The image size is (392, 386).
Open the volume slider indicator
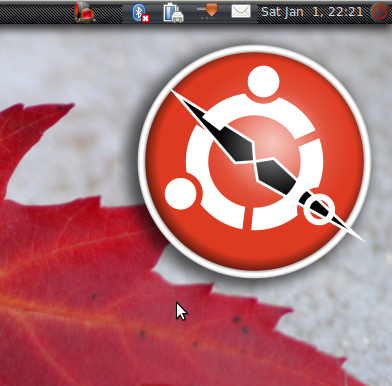pos(207,11)
